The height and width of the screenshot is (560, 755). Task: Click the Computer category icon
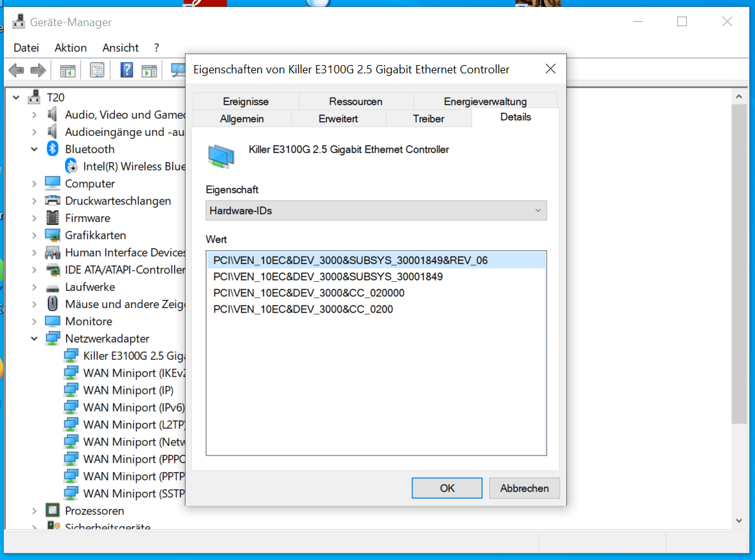(x=52, y=183)
